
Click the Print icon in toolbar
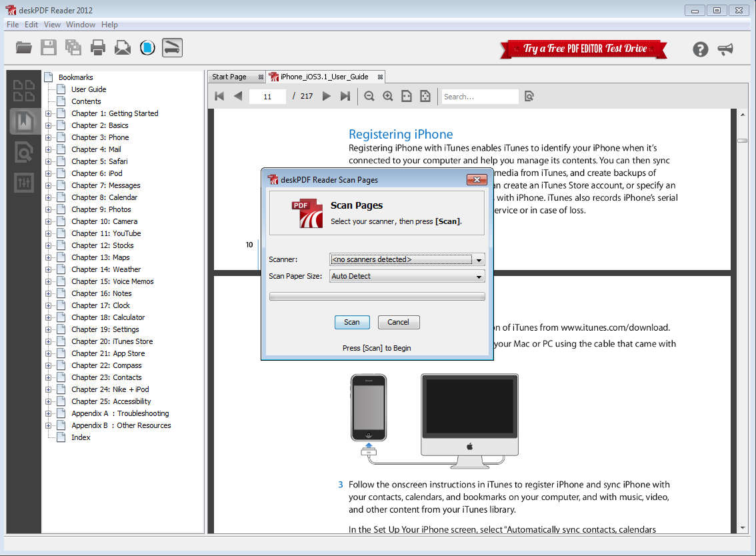pyautogui.click(x=98, y=47)
